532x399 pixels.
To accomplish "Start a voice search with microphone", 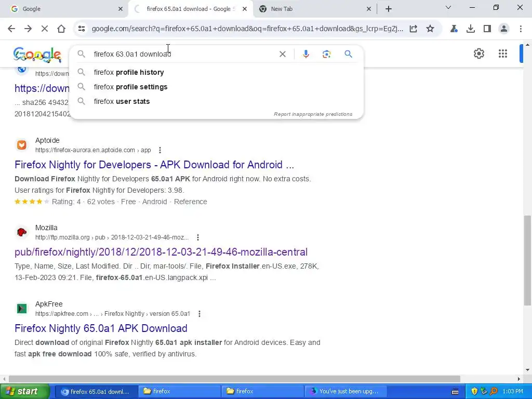I will (305, 54).
